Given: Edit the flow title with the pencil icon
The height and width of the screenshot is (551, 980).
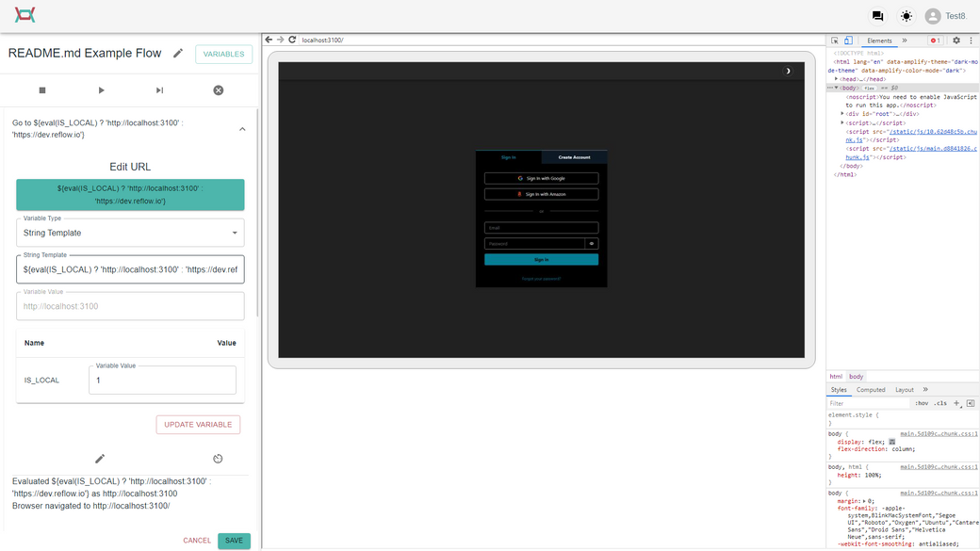Looking at the screenshot, I should click(x=178, y=54).
